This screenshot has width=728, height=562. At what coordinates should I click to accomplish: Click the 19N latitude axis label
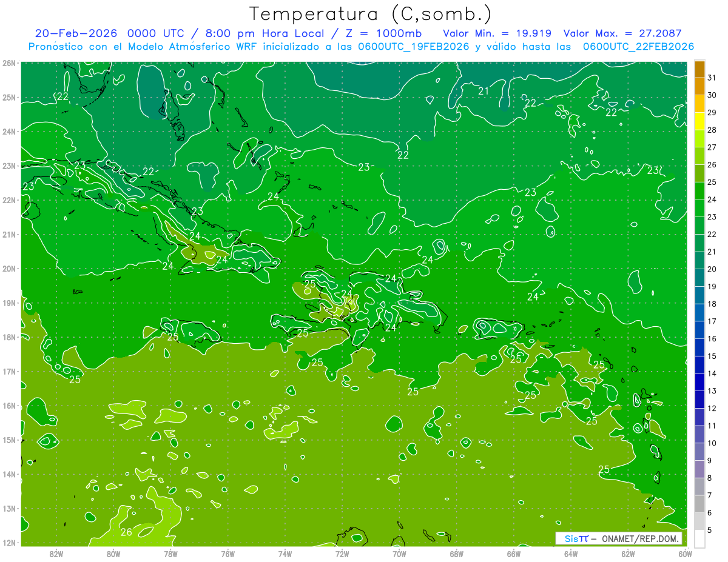[8, 303]
